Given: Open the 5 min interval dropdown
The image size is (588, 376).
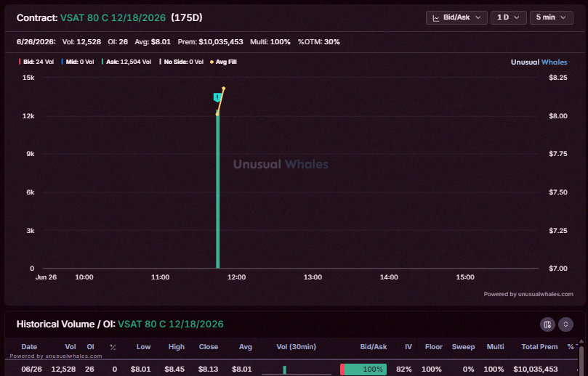Looking at the screenshot, I should [x=551, y=17].
